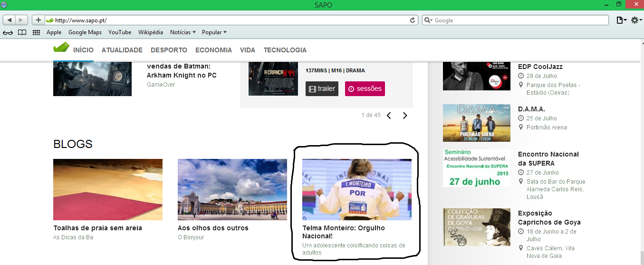Click the Portimão Arena location text
This screenshot has width=644, height=265.
coord(547,127)
